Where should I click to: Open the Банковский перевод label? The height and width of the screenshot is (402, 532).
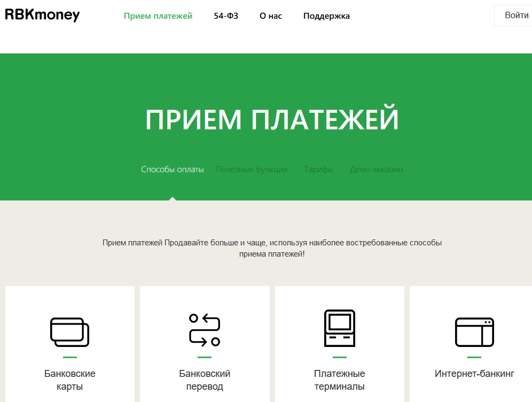(205, 380)
